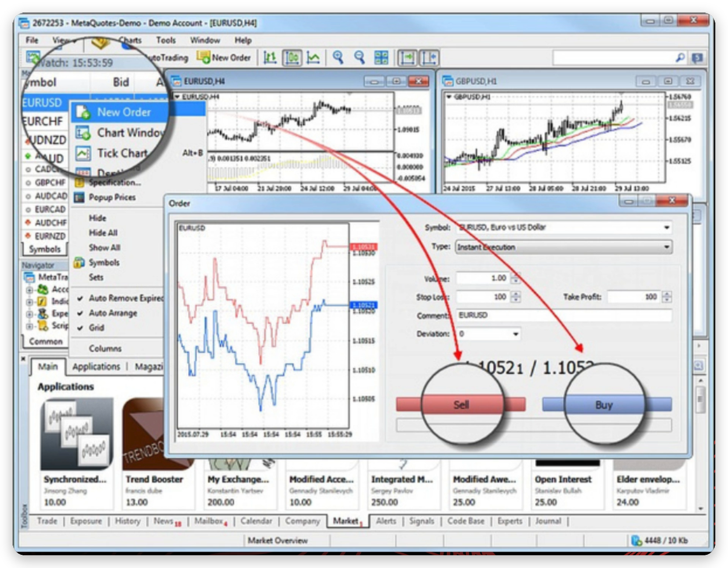Click the red Sell button
The height and width of the screenshot is (568, 728).
(461, 405)
